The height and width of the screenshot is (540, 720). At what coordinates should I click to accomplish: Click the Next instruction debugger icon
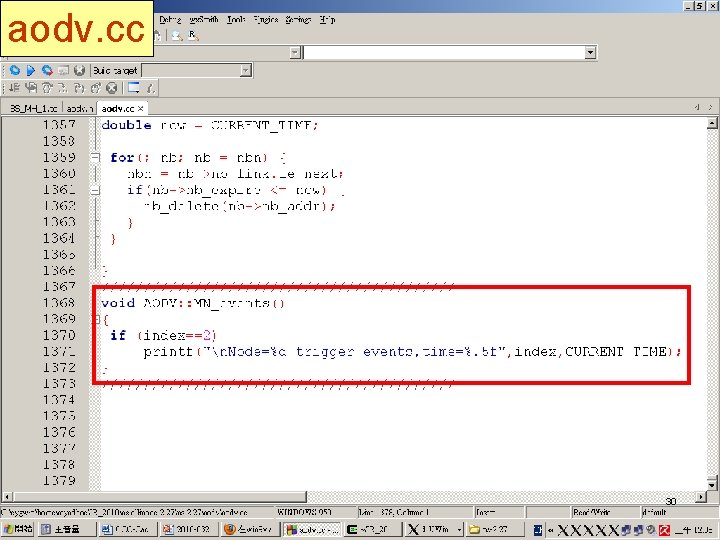[63, 88]
